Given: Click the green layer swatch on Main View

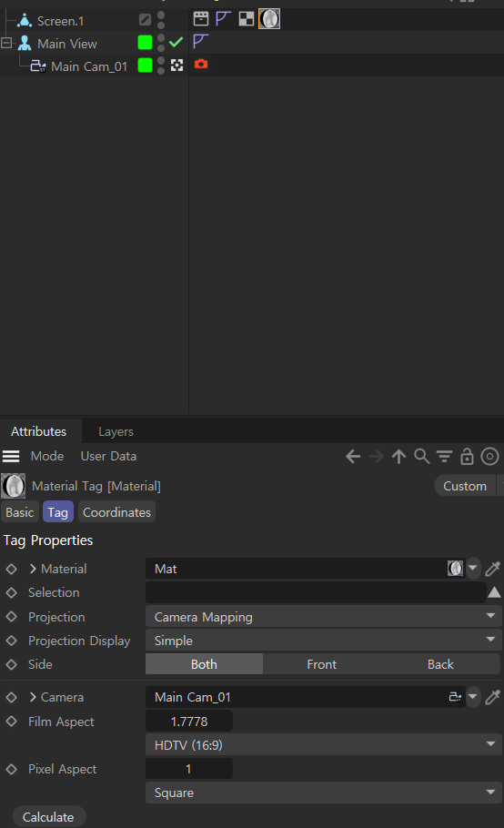Looking at the screenshot, I should click(x=145, y=42).
